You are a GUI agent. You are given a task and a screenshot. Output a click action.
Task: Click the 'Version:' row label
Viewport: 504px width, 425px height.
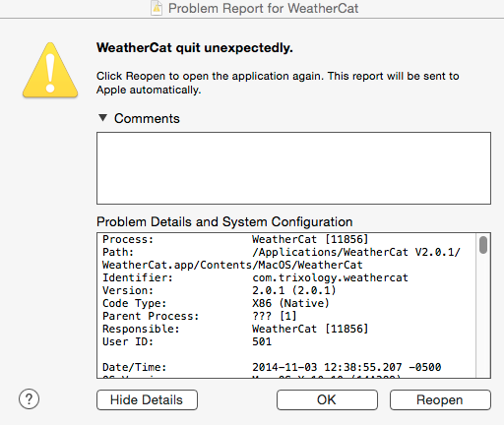click(128, 290)
